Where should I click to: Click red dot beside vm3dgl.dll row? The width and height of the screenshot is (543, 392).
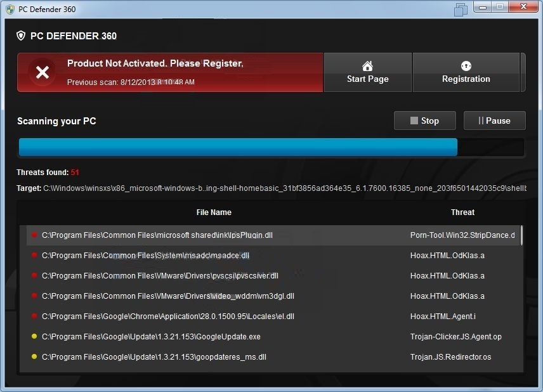pos(34,296)
